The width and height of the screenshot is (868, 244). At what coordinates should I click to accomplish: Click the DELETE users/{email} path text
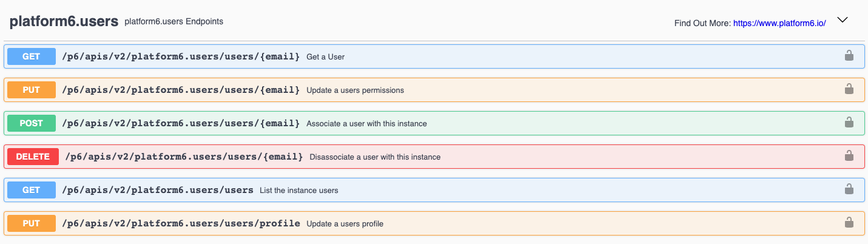(x=184, y=157)
